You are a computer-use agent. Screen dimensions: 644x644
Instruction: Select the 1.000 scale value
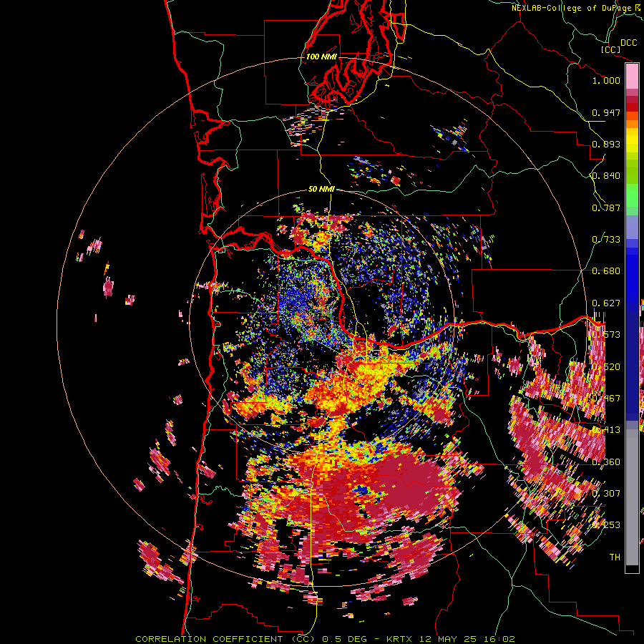[x=606, y=80]
